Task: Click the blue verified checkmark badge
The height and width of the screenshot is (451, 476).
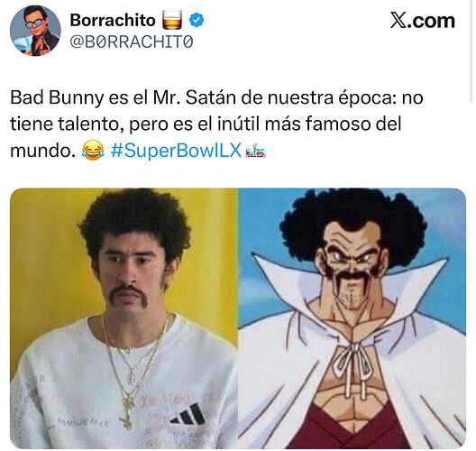Action: click(x=197, y=20)
